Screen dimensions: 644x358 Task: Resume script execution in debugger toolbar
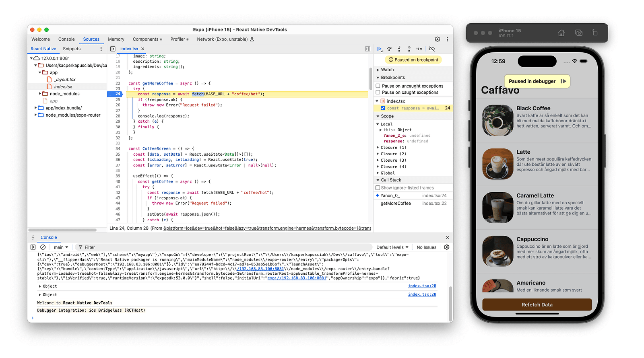(x=379, y=49)
